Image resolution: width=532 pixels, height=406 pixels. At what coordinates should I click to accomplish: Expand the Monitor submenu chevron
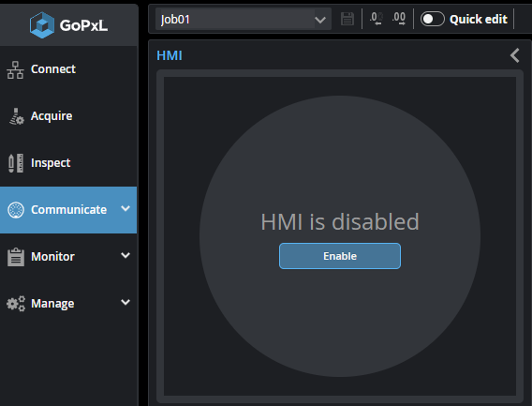coord(126,255)
